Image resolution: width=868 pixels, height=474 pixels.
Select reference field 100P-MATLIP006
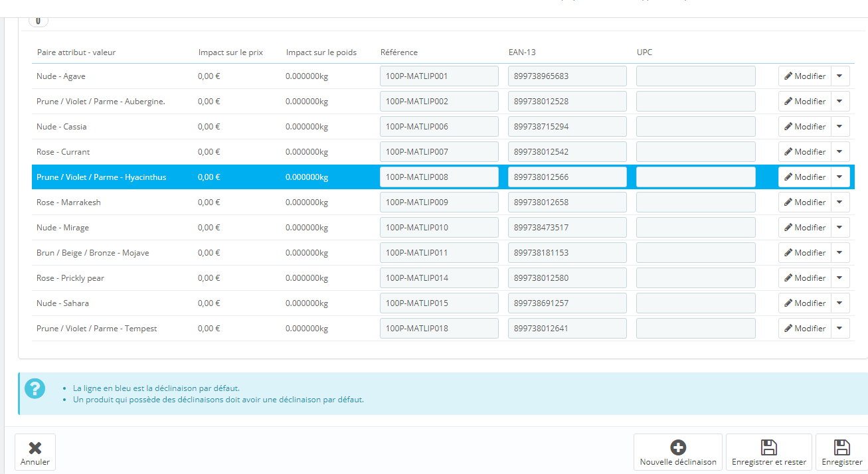coord(439,127)
